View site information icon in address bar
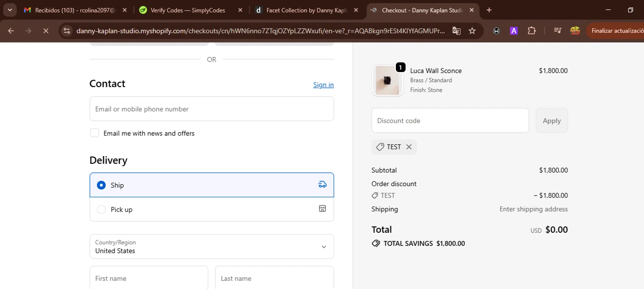Viewport: 644px width, 289px height. click(x=66, y=31)
